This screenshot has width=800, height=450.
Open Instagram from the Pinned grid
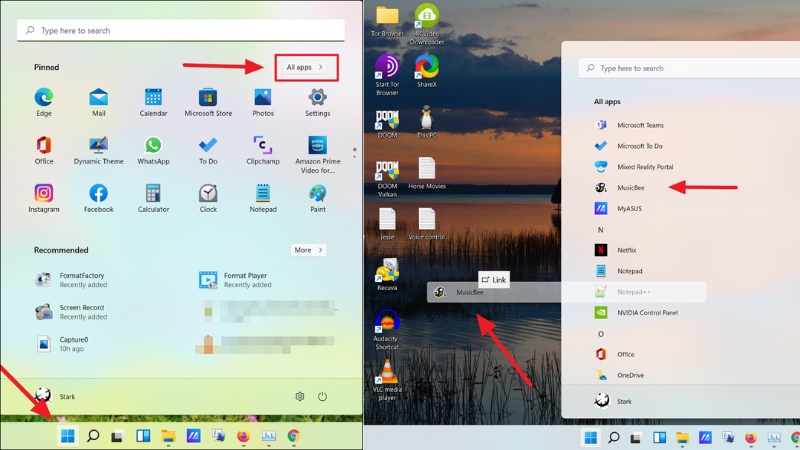click(x=44, y=198)
